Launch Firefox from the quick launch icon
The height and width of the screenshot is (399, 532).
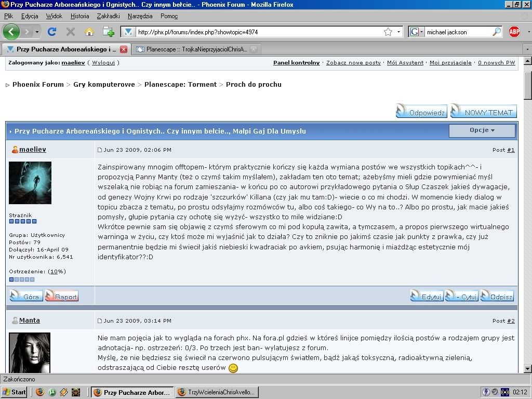click(40, 392)
